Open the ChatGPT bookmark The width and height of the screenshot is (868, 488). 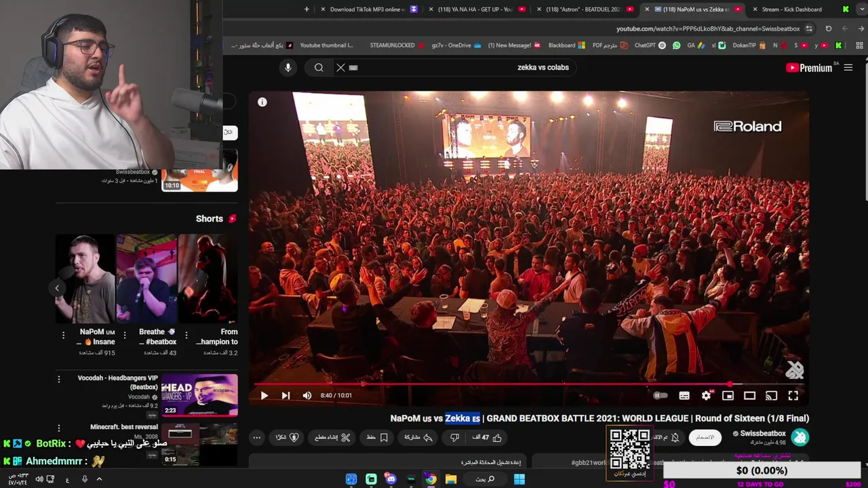650,45
